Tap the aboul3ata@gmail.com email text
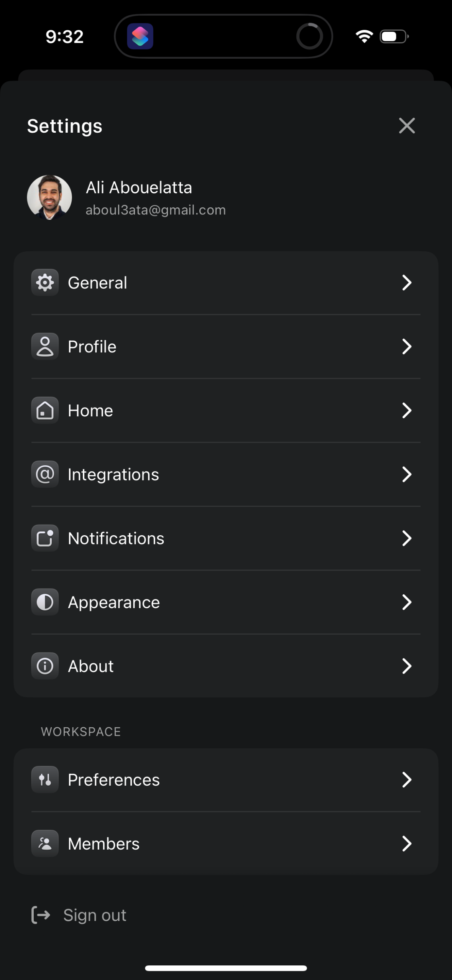 [156, 210]
